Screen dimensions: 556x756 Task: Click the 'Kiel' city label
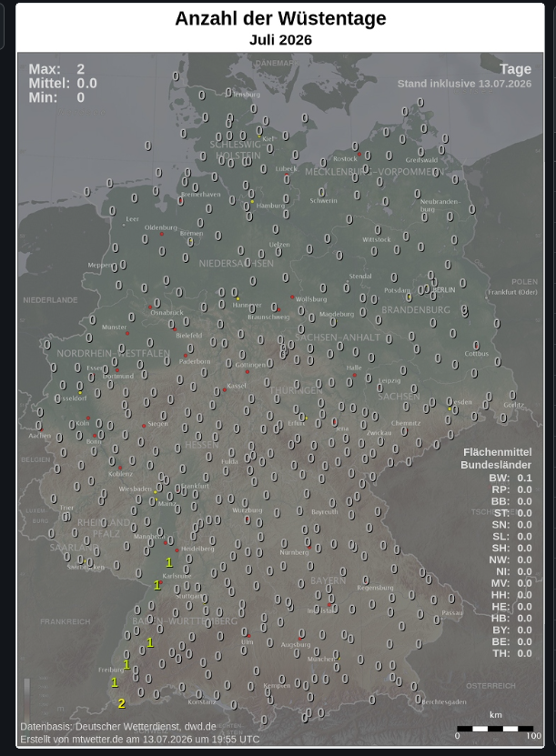tap(268, 139)
